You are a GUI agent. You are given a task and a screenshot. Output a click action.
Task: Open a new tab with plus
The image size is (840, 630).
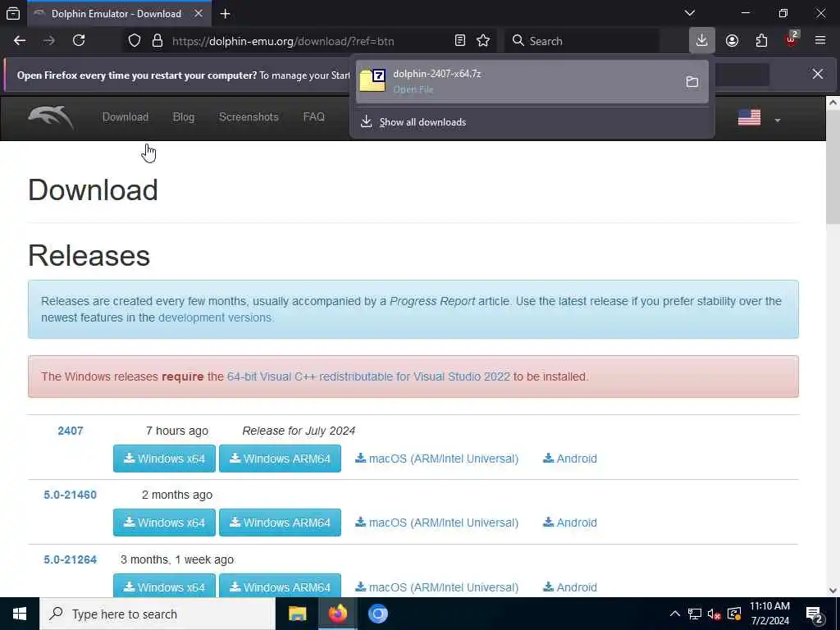226,14
